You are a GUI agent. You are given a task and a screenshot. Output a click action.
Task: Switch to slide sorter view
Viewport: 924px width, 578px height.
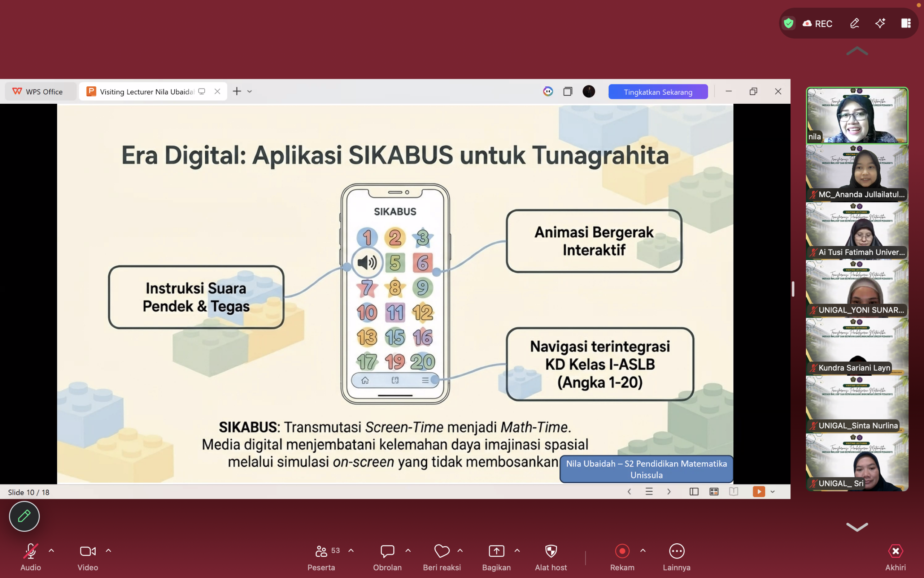click(714, 492)
